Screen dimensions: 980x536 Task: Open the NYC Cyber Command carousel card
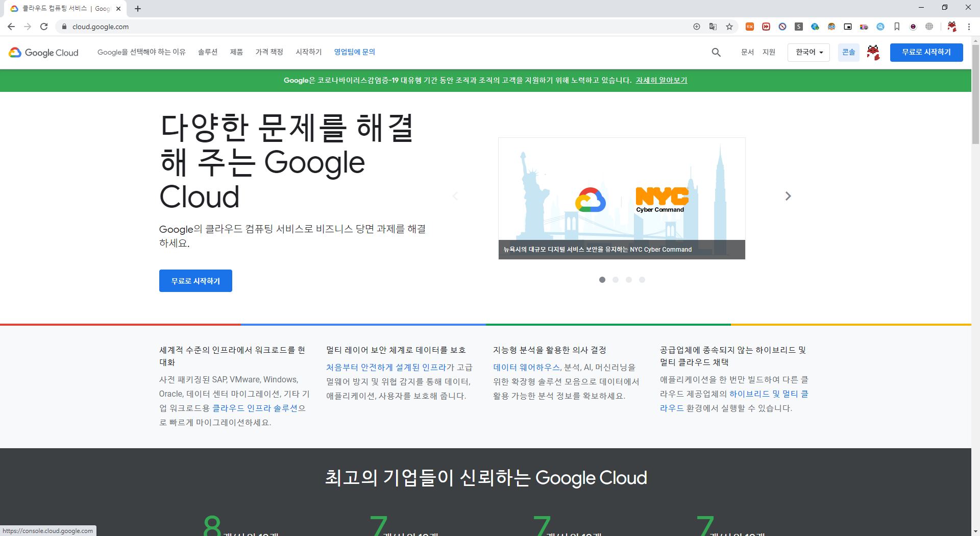tap(622, 199)
